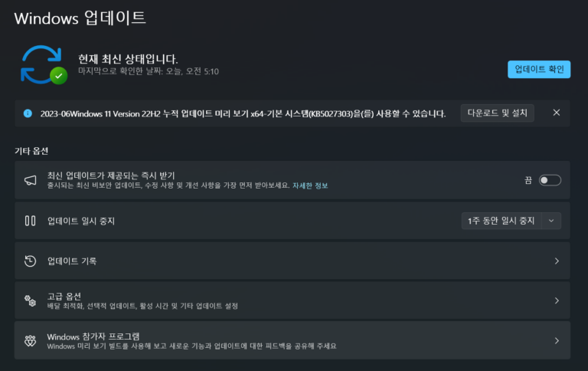588x371 pixels.
Task: Expand 고급 옵션 chevron arrow
Action: point(557,300)
